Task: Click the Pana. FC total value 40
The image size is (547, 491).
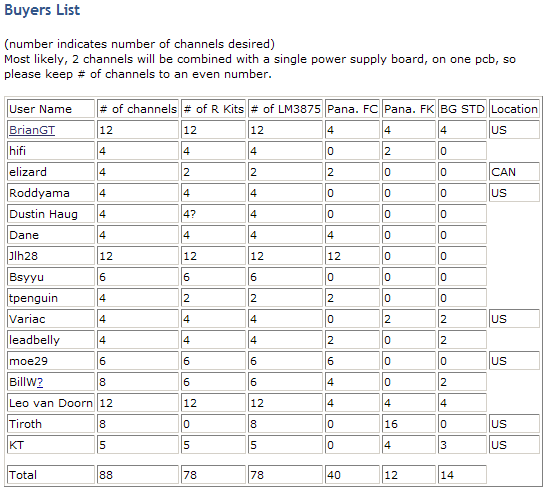Action: [x=352, y=475]
